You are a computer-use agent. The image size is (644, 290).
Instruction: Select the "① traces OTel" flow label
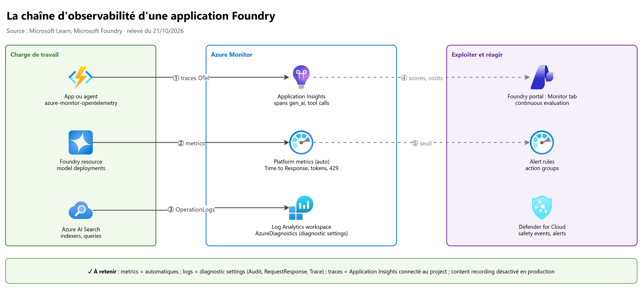(x=191, y=78)
